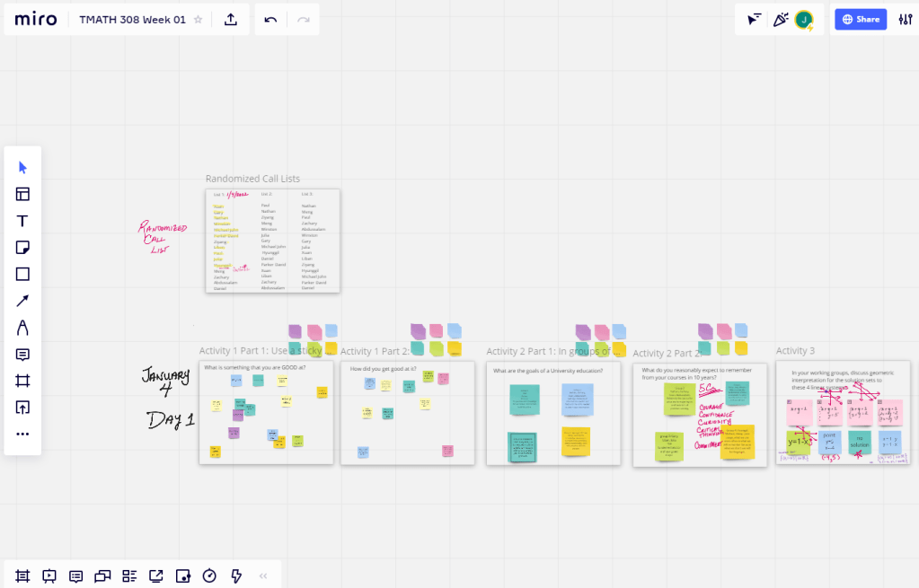Select the Shape rectangle tool

click(x=22, y=275)
